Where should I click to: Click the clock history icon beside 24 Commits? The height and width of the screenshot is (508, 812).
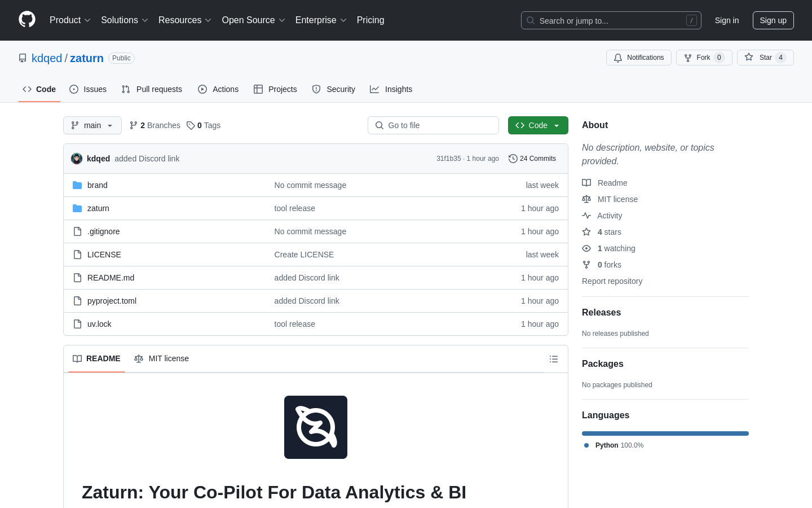pos(513,159)
